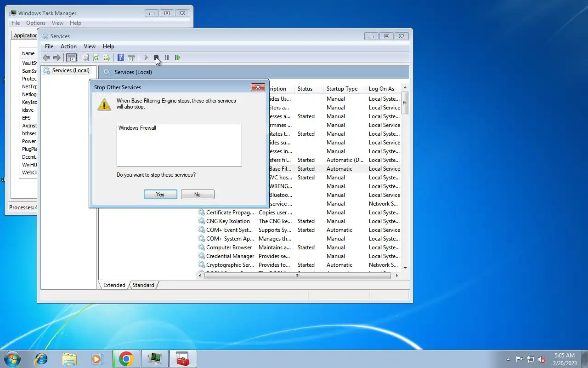This screenshot has width=588, height=368.
Task: Sort by Log On As column header
Action: pyautogui.click(x=384, y=89)
